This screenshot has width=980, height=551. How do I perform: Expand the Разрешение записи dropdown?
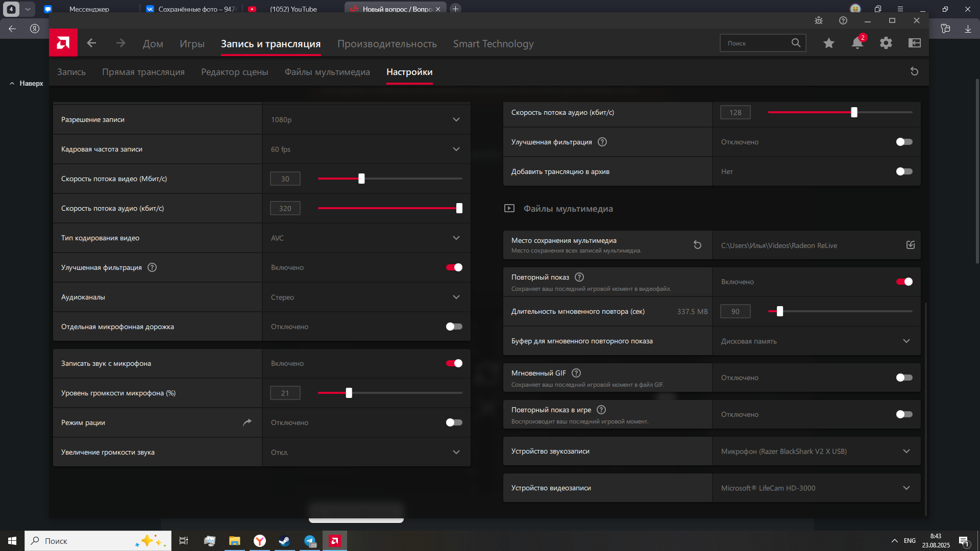pos(366,119)
